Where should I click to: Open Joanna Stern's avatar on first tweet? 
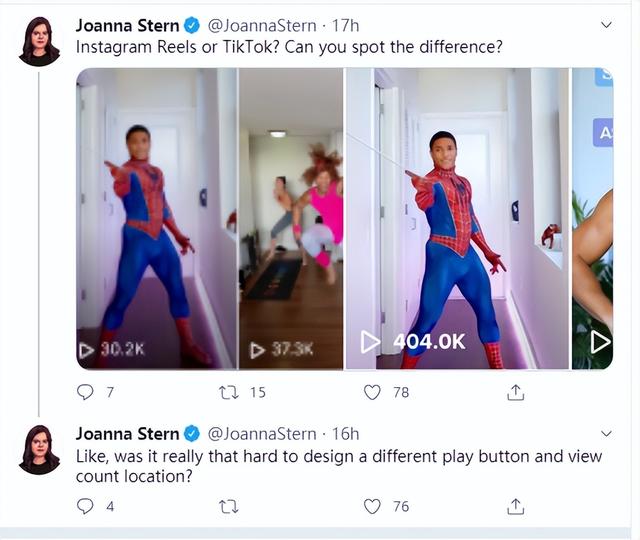pos(39,42)
